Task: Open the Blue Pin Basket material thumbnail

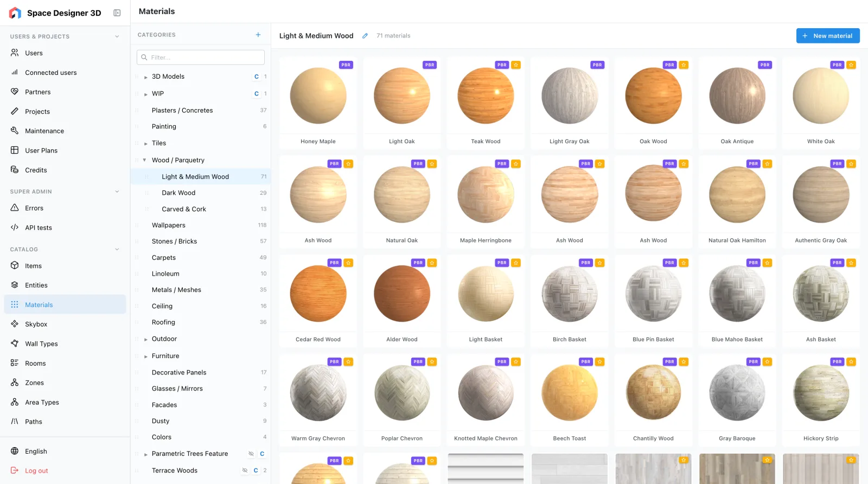Action: 653,294
